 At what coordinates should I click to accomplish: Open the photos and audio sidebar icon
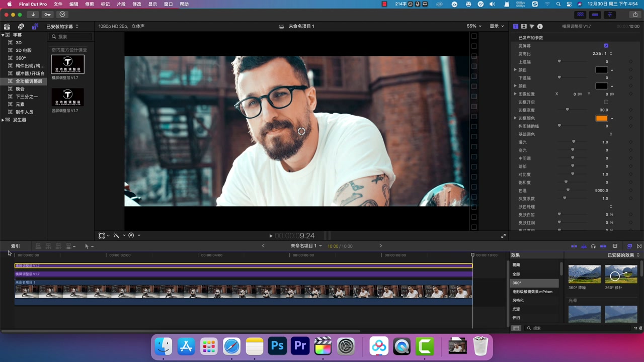(21, 26)
